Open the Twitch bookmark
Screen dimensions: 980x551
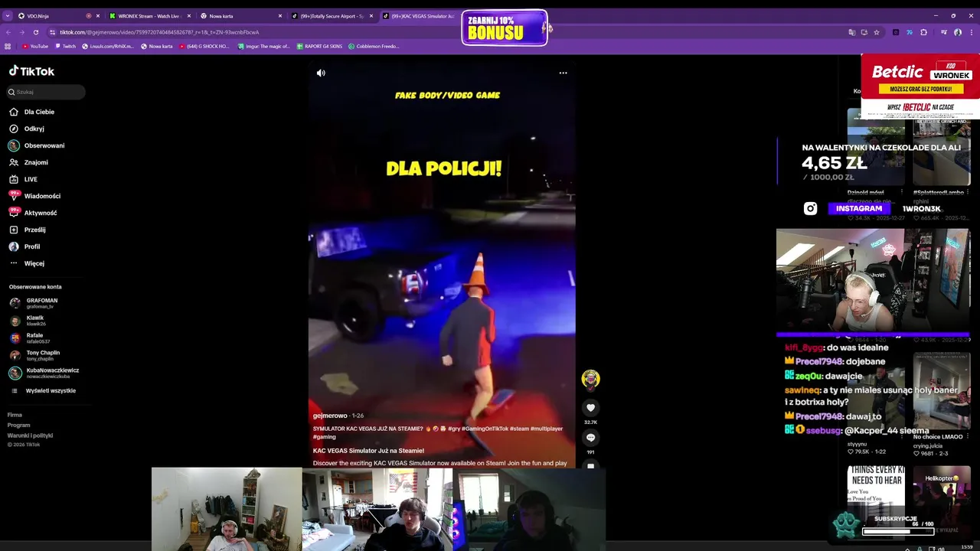coord(65,46)
